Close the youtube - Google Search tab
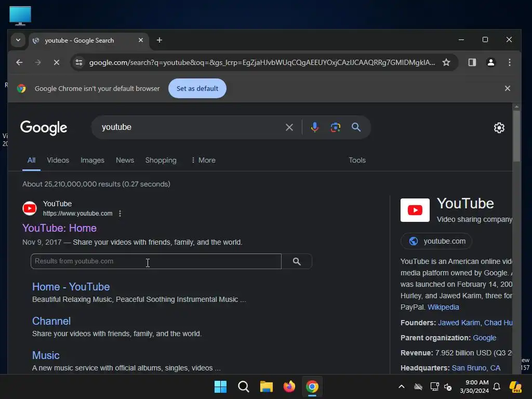This screenshot has width=532, height=399. (140, 40)
